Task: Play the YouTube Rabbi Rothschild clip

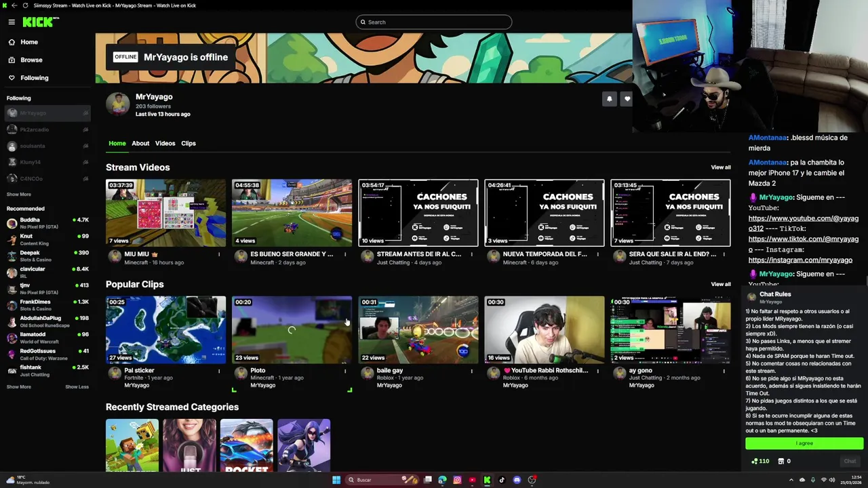Action: pos(544,330)
